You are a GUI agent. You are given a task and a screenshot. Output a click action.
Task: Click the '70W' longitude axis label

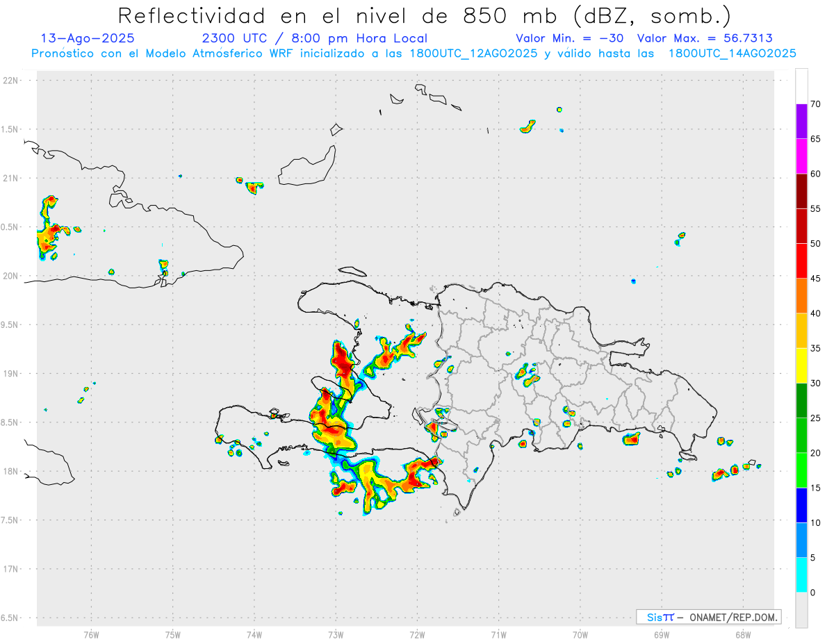[580, 634]
